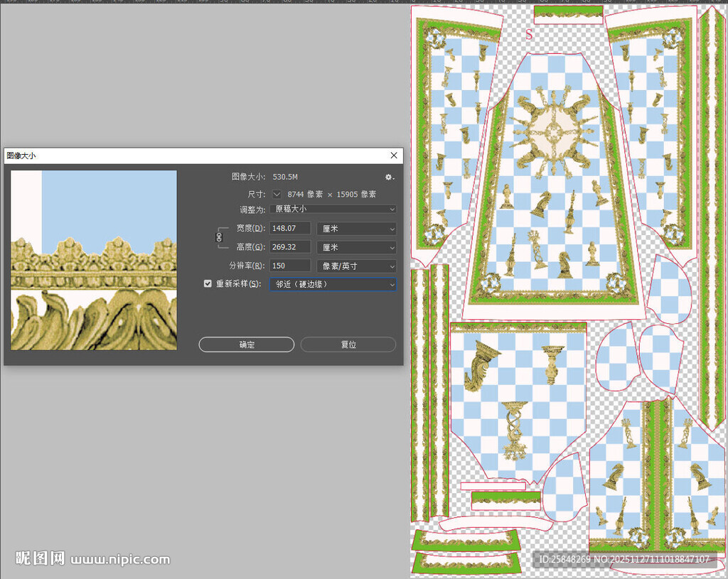Viewport: 728px width, 579px height.
Task: Uncheck the 重新采样 resample checkbox
Action: coord(208,284)
